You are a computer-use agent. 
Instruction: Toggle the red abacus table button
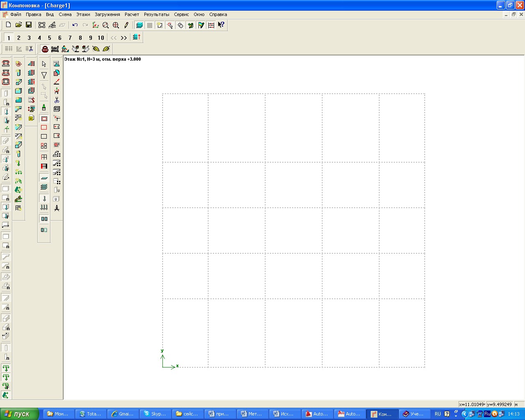211,25
